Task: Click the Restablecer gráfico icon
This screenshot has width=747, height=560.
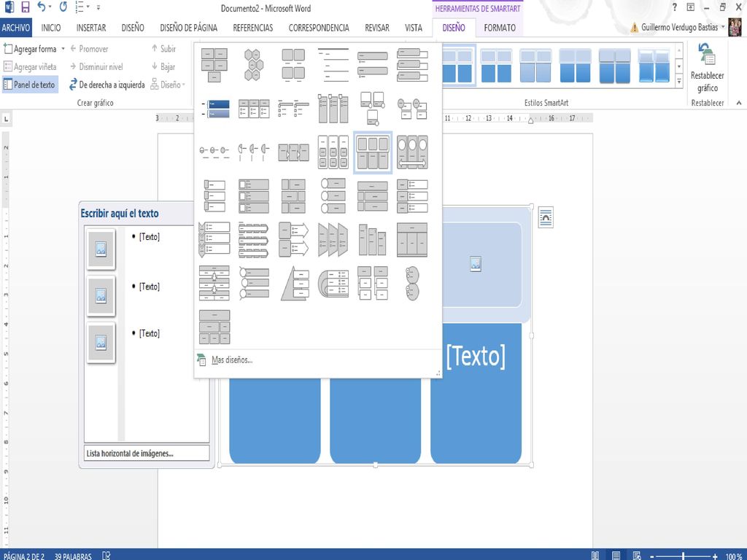Action: (707, 54)
